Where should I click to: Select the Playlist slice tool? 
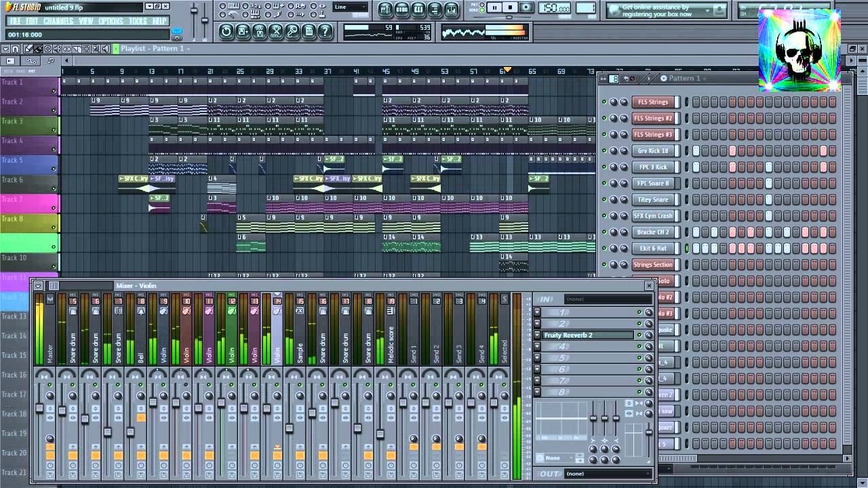click(x=77, y=49)
